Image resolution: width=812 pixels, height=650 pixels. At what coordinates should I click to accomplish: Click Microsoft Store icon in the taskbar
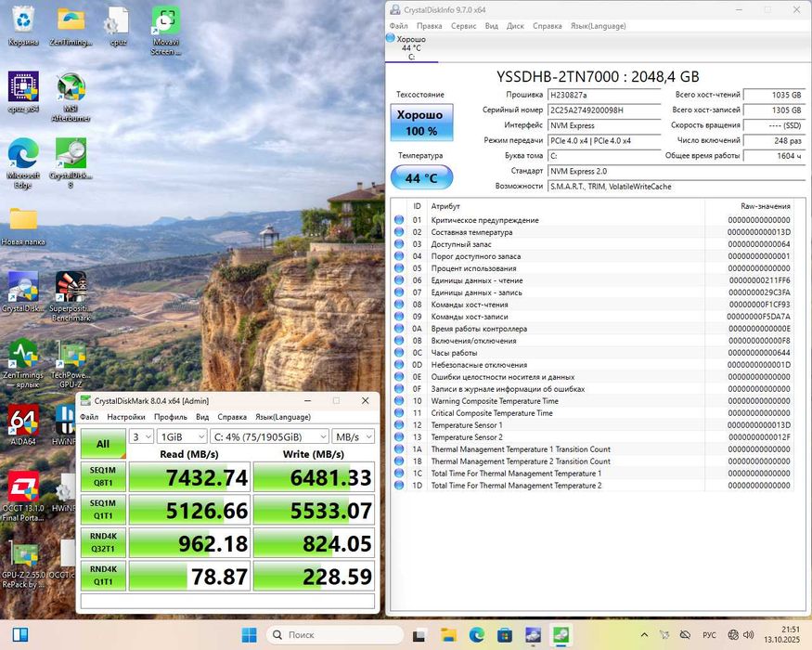[504, 635]
